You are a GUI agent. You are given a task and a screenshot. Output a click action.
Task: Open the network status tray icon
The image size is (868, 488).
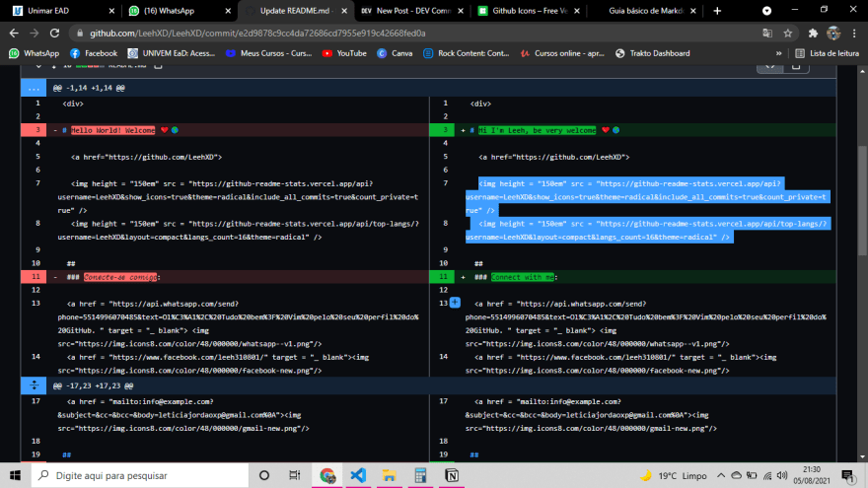pyautogui.click(x=767, y=475)
